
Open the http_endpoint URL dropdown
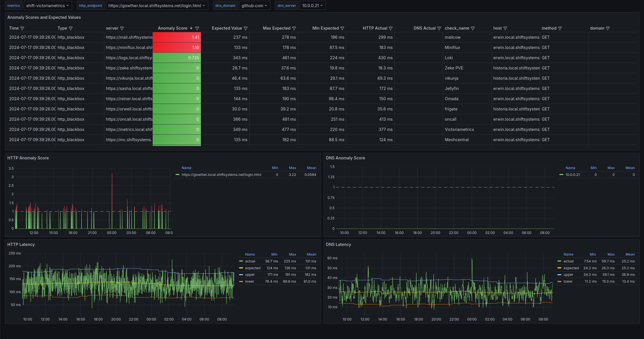click(x=157, y=5)
